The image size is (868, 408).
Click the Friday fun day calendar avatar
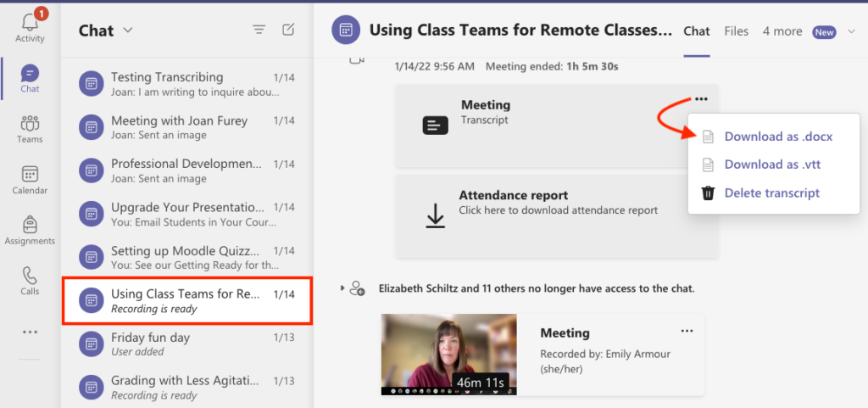[x=92, y=344]
